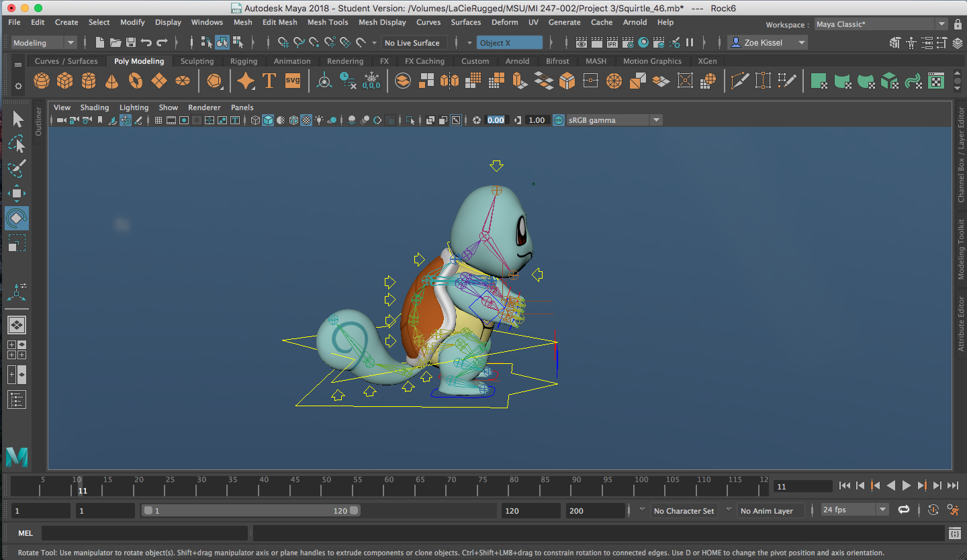This screenshot has height=560, width=967.
Task: Click the viewport gamma 1.00 field
Action: click(x=537, y=120)
